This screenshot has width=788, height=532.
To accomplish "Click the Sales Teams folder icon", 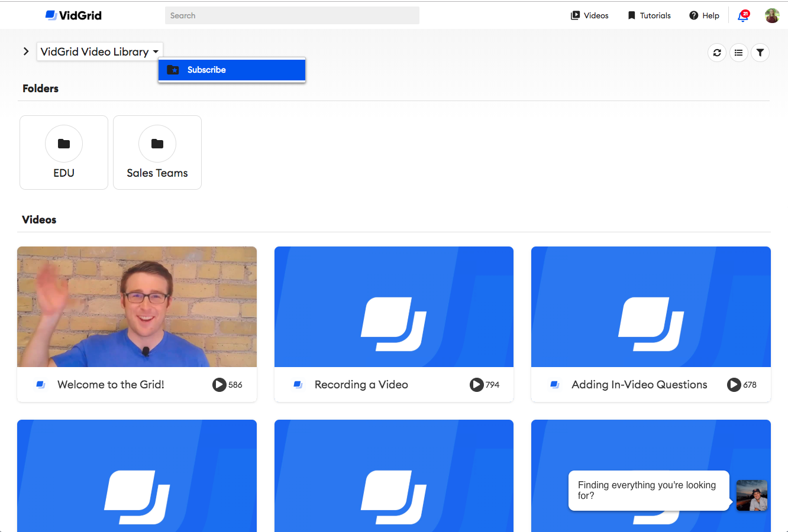I will [157, 144].
